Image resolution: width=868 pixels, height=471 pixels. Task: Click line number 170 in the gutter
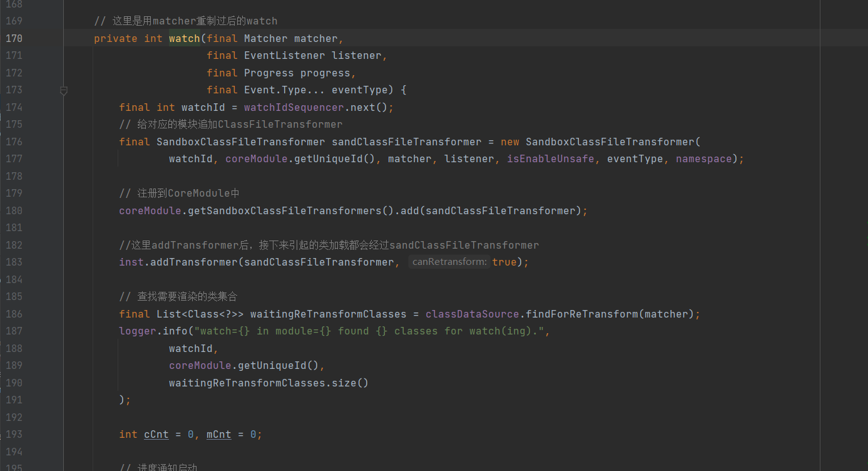(14, 38)
